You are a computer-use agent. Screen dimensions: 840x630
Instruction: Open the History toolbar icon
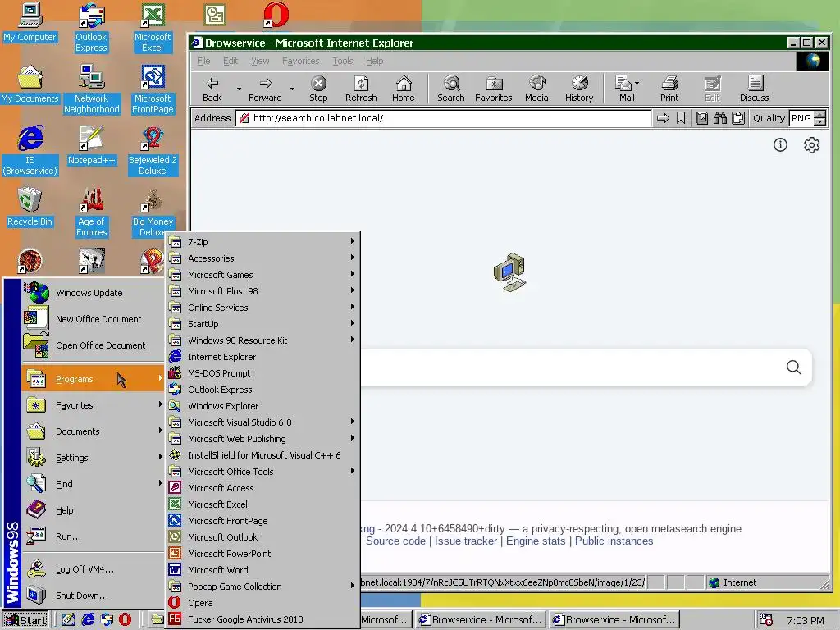pyautogui.click(x=579, y=89)
